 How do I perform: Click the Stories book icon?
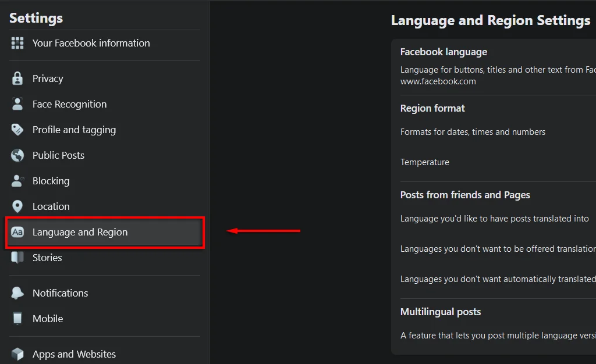17,258
